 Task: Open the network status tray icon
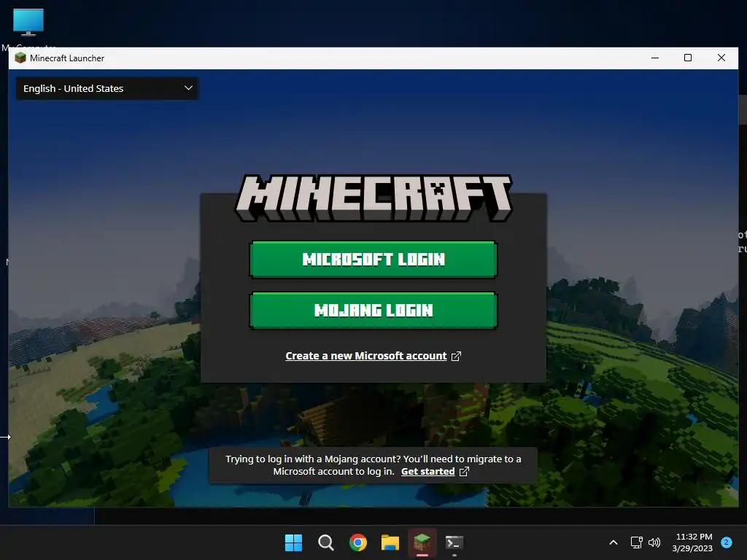(636, 542)
